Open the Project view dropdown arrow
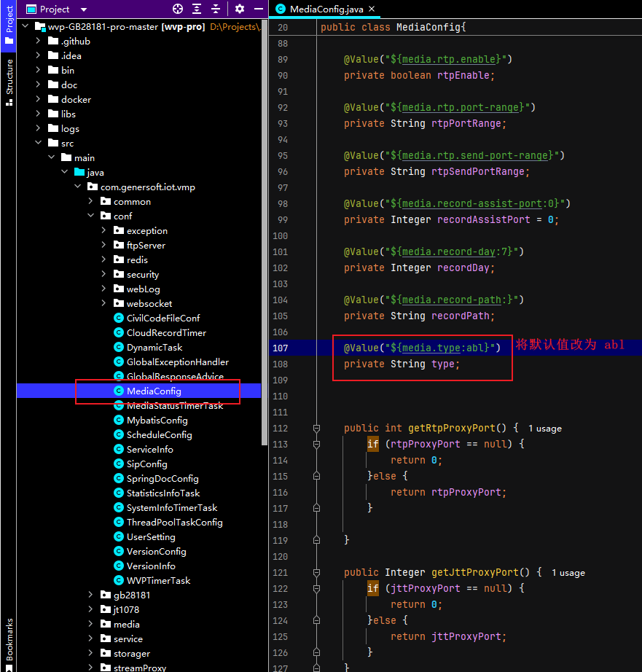 [x=84, y=9]
